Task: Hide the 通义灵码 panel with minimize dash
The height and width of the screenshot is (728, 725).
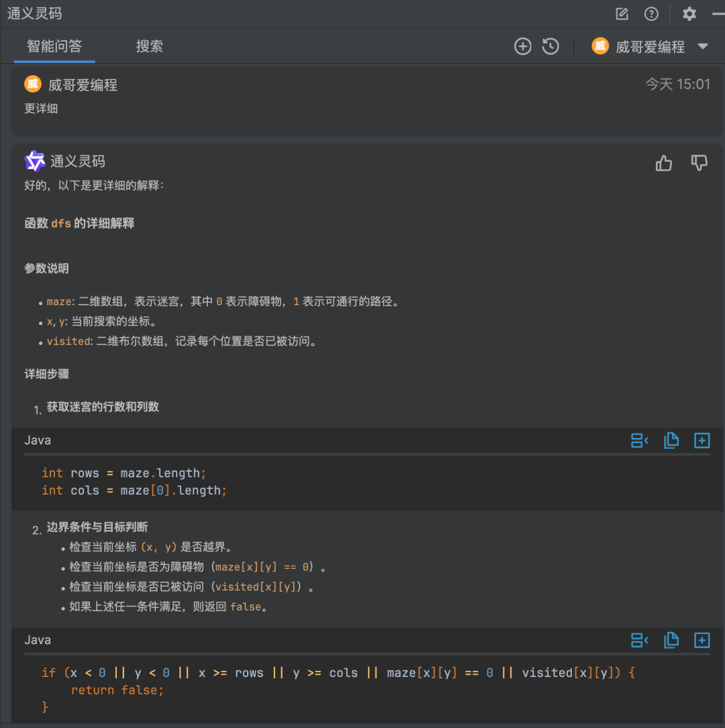Action: 718,14
